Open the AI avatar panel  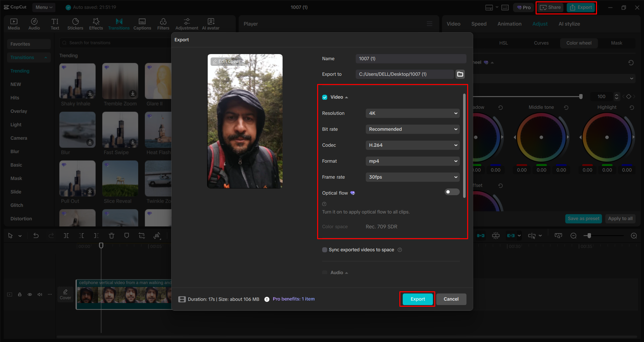(x=210, y=24)
